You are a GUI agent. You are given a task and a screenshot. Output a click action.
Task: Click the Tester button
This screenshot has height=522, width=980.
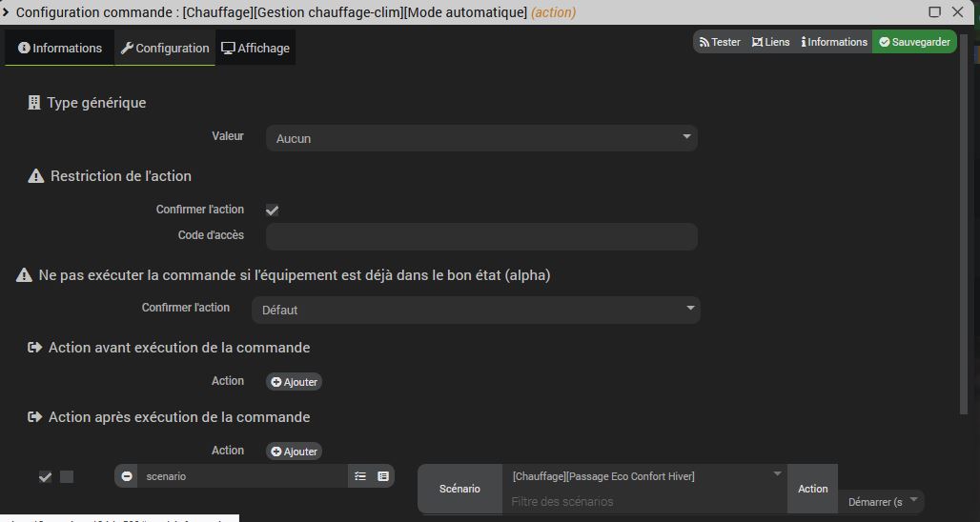[720, 42]
